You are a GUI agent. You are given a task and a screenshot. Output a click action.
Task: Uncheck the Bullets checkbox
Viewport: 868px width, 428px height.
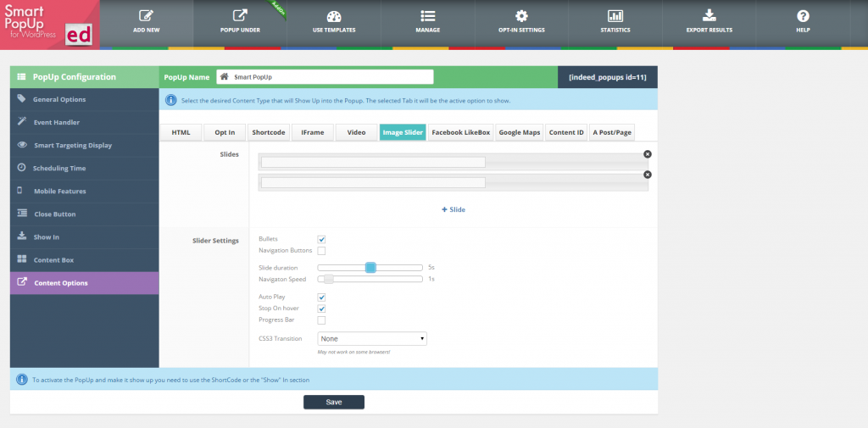click(321, 239)
